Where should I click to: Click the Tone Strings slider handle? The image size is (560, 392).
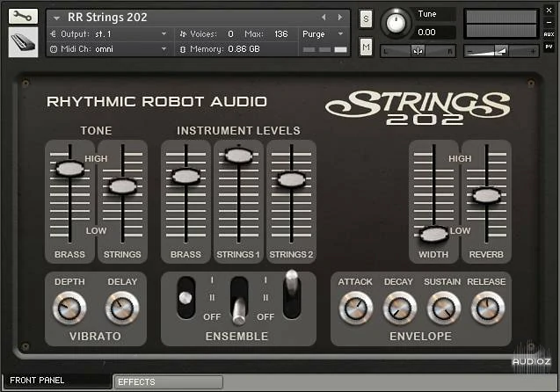[x=122, y=186]
